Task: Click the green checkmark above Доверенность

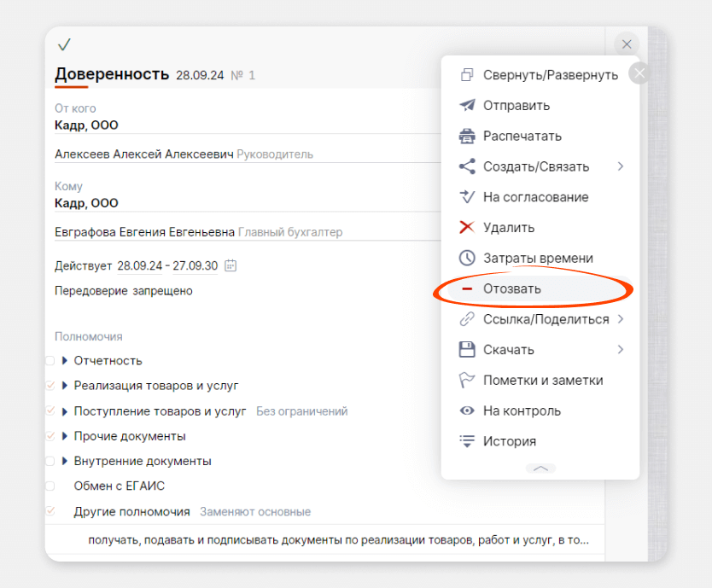Action: pyautogui.click(x=64, y=44)
